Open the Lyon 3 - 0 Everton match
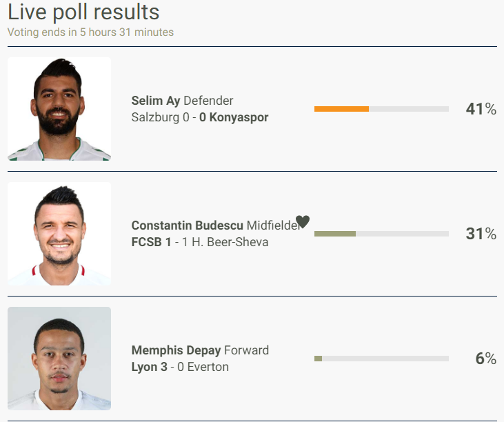Viewport: 504px width, 422px height. click(x=180, y=368)
